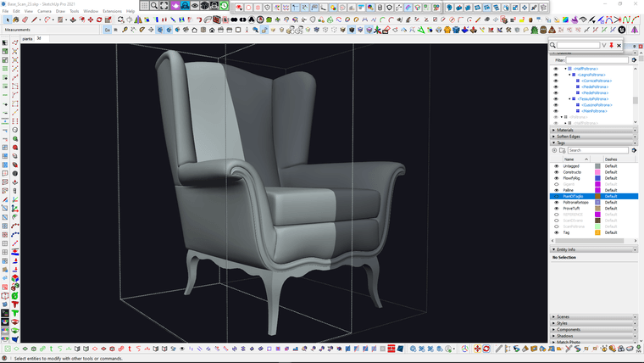644x363 pixels.
Task: Click the Add Tag plus icon
Action: [x=555, y=150]
